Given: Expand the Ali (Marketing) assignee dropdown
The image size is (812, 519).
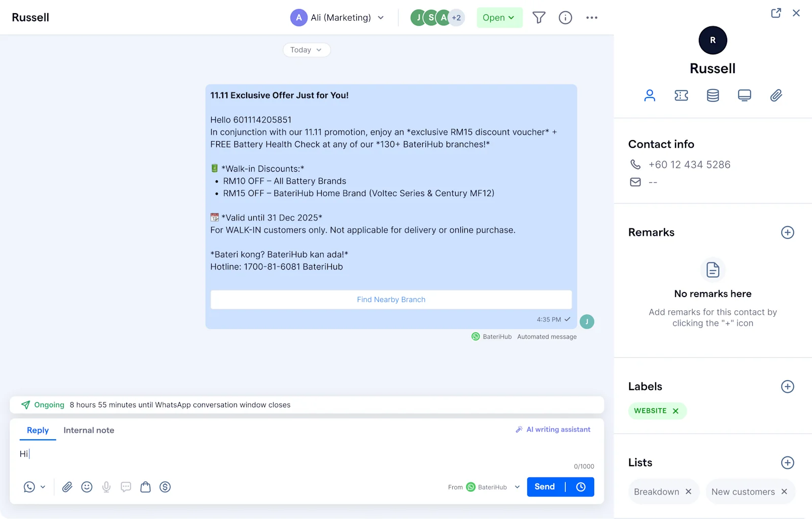Looking at the screenshot, I should pos(337,18).
